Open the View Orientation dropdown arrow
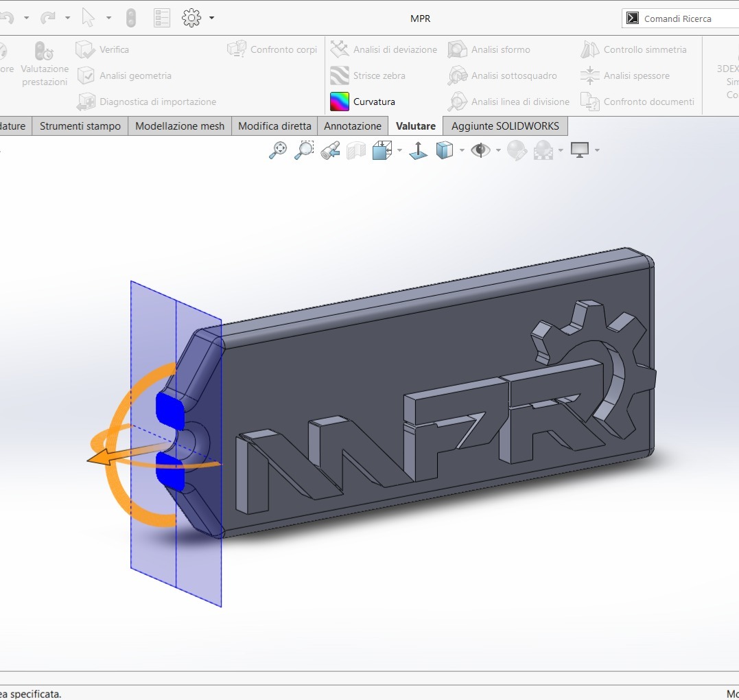Viewport: 739px width, 700px height. 400,150
